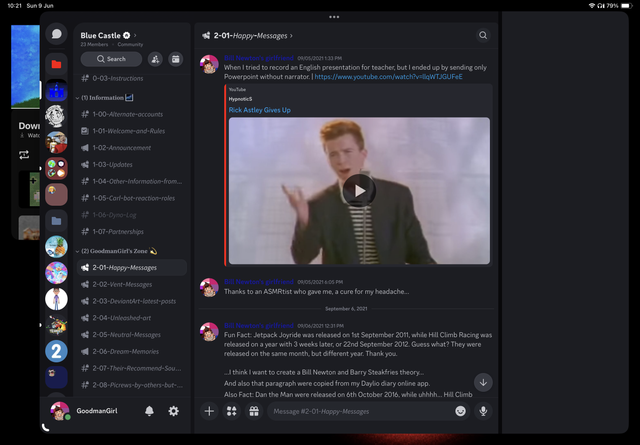Open the invite members icon beside Search
The height and width of the screenshot is (445, 640).
point(155,59)
